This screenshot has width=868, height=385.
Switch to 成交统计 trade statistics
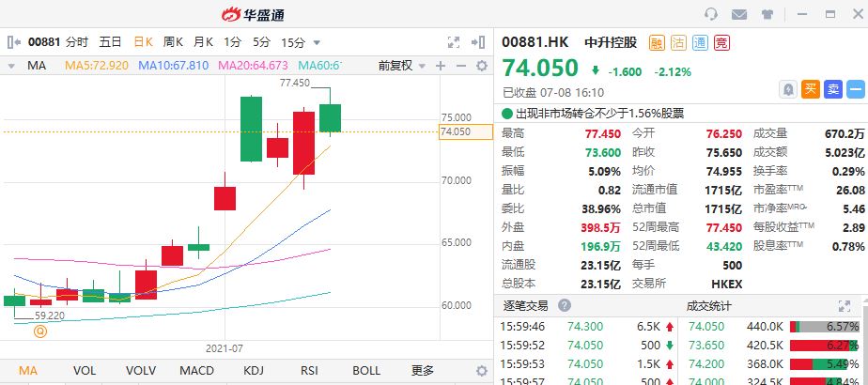pos(708,305)
